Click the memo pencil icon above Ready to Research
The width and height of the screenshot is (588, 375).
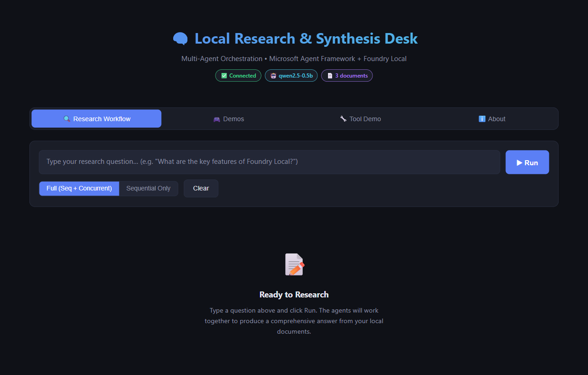294,264
